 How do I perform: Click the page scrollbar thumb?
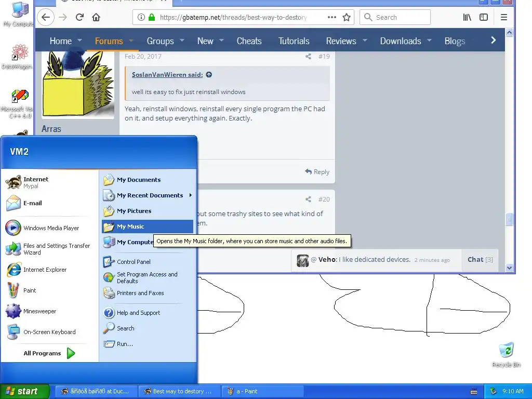coord(509,219)
